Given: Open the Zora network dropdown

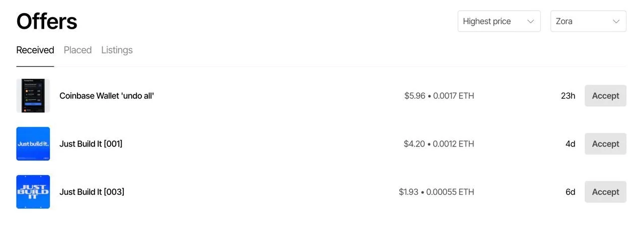Looking at the screenshot, I should coord(588,21).
